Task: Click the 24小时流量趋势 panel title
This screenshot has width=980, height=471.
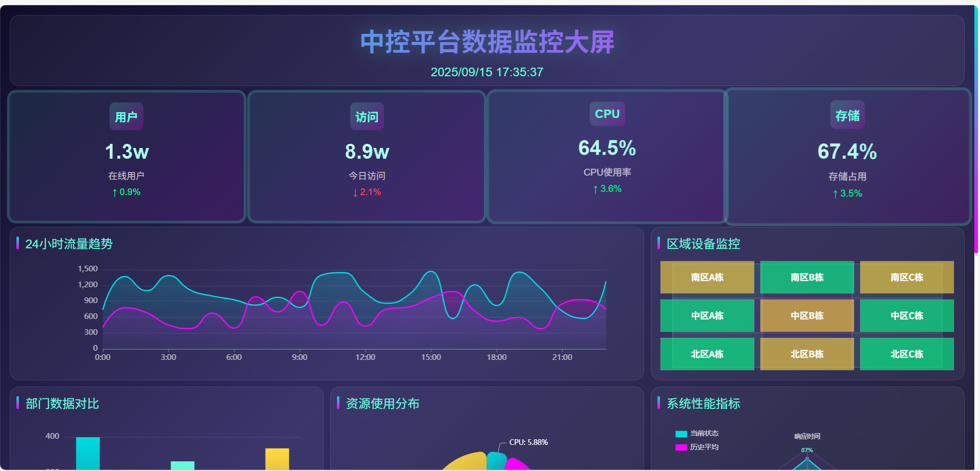Action: pos(69,244)
